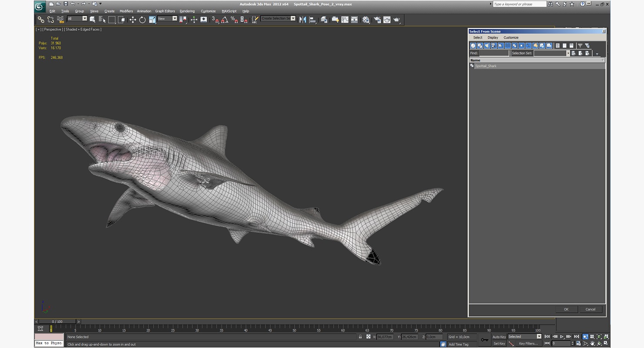
Task: Choose the Rectangular Selection Region tool
Action: 112,20
